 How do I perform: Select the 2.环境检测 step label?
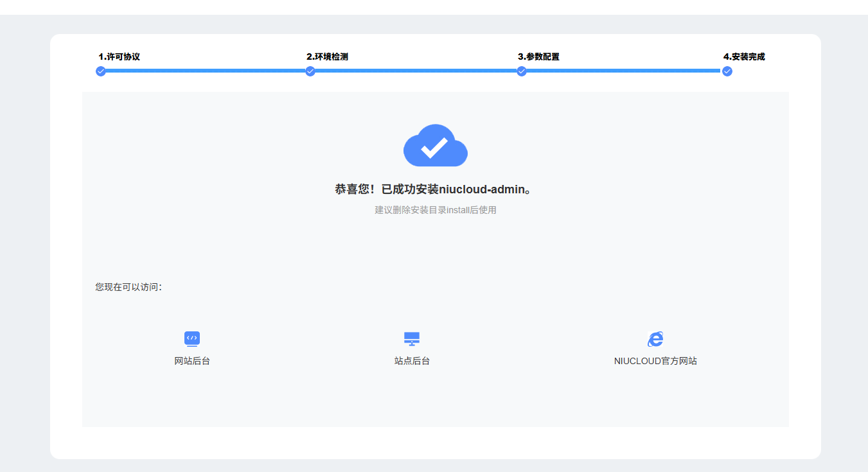[x=327, y=57]
